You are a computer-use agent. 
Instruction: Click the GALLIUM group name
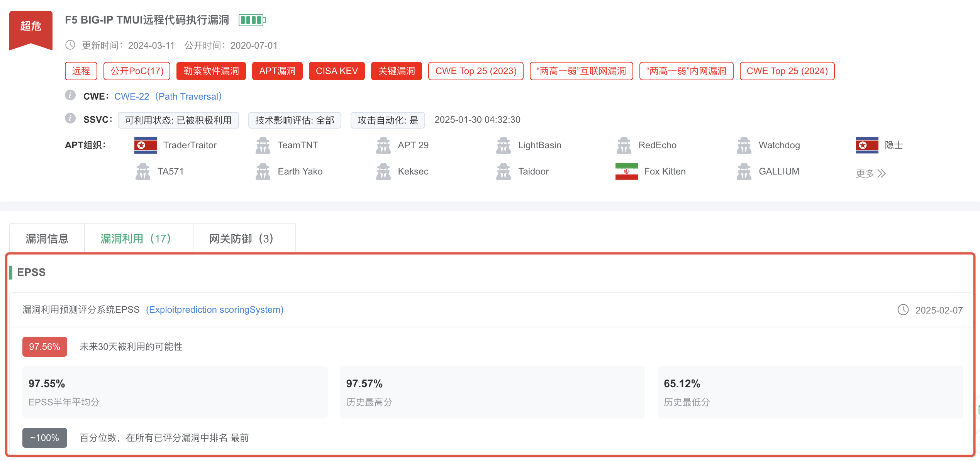[779, 171]
